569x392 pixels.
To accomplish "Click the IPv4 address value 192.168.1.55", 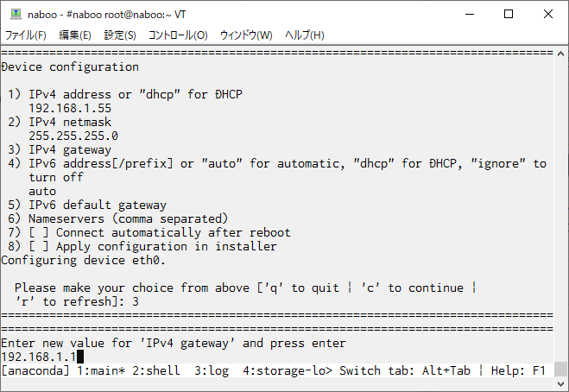I will point(70,108).
